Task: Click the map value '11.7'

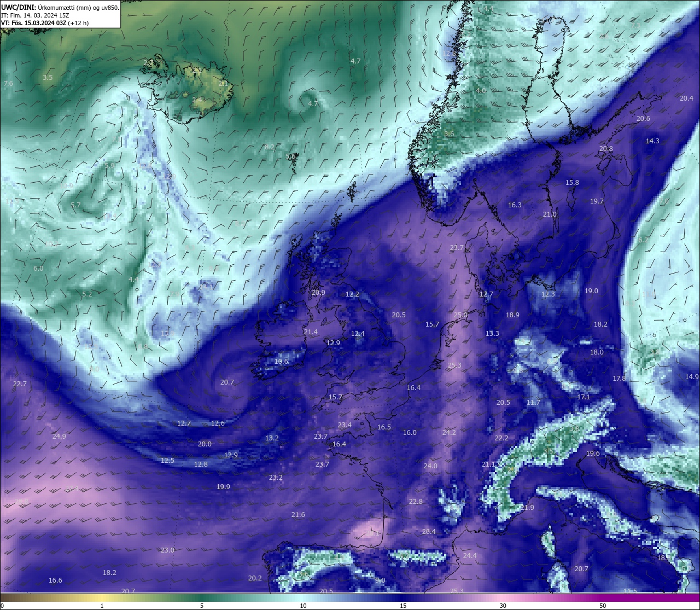Action: click(533, 403)
